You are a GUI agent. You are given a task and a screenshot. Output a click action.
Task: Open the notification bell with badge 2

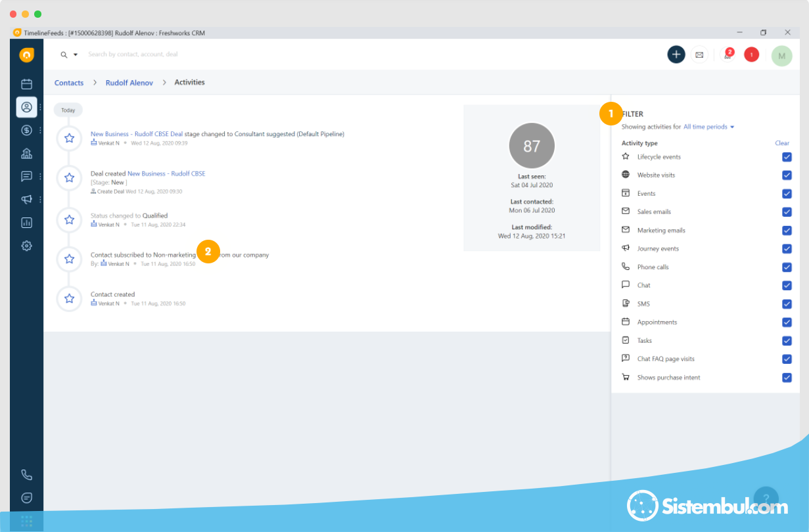pos(728,55)
